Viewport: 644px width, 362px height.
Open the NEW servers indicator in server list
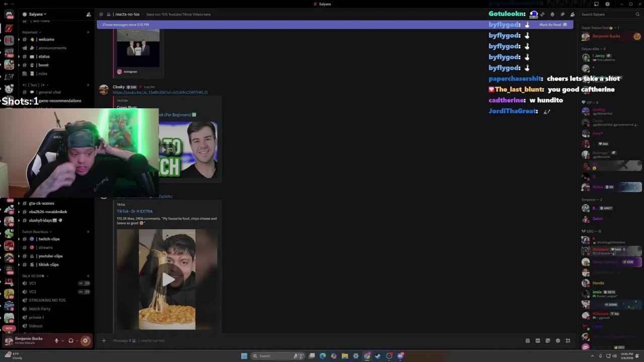pyautogui.click(x=9, y=328)
